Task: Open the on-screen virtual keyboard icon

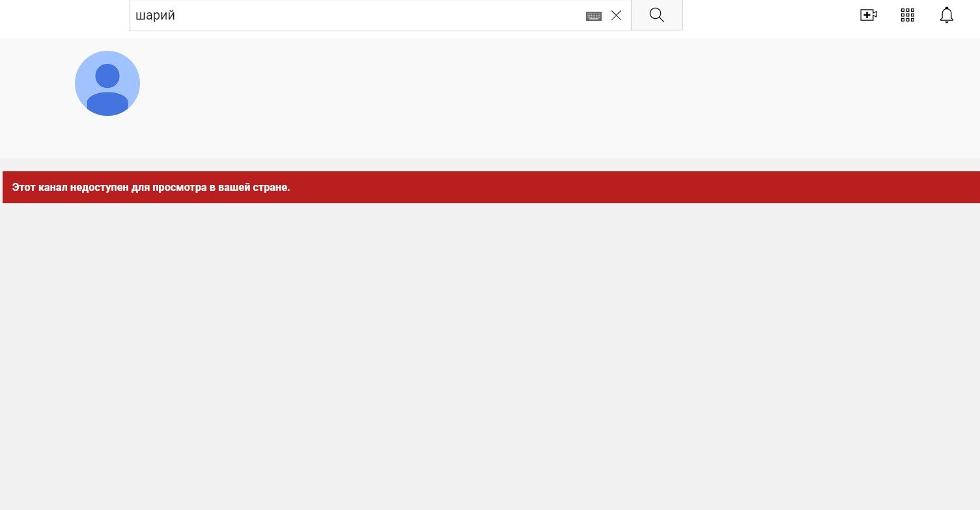Action: (x=593, y=16)
